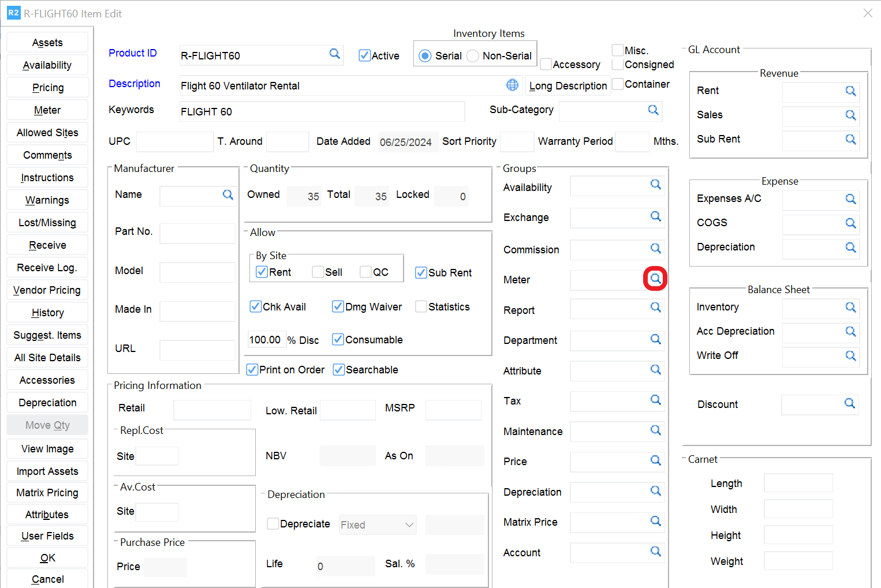
Task: Open the Discount account search icon
Action: click(849, 403)
